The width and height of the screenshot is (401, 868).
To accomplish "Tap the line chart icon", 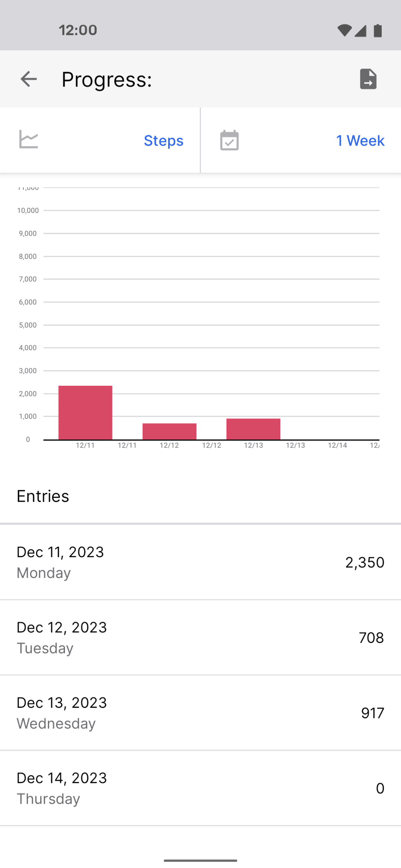I will pos(29,139).
